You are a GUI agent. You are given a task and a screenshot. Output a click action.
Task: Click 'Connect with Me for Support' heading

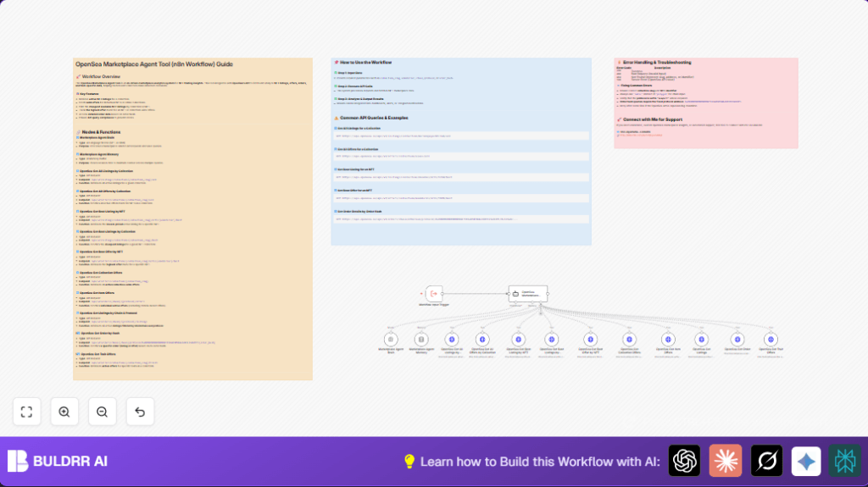coord(653,119)
